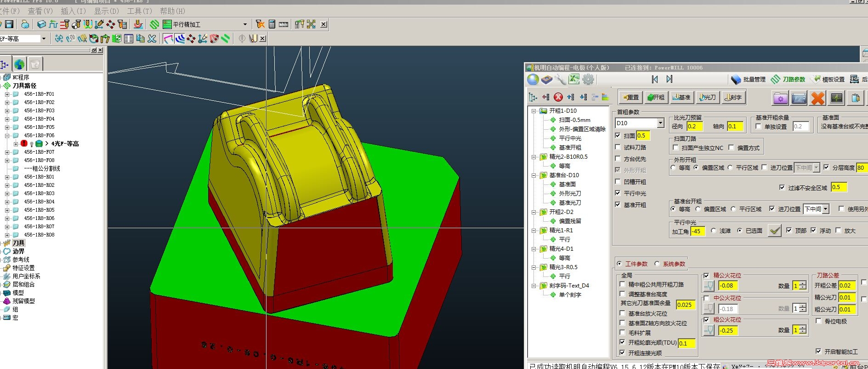Click the transform toolpath icon in the second toolbar
This screenshot has height=369, width=868.
point(59,39)
